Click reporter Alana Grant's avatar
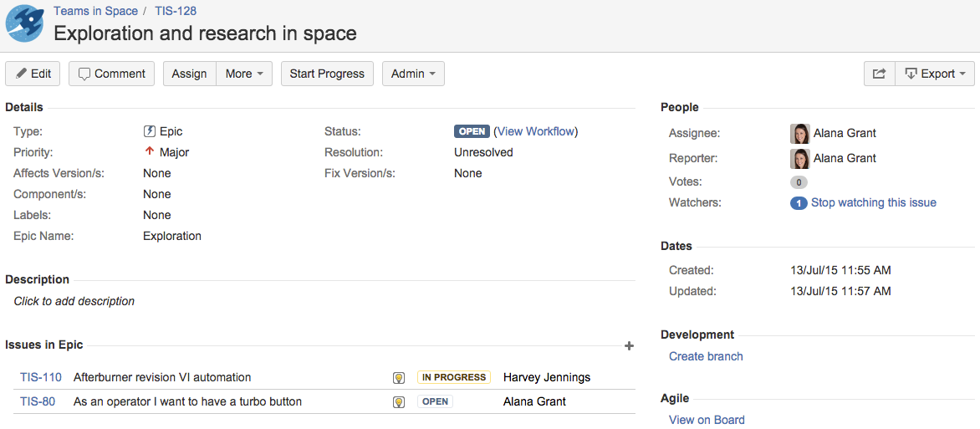This screenshot has width=980, height=429. tap(800, 158)
